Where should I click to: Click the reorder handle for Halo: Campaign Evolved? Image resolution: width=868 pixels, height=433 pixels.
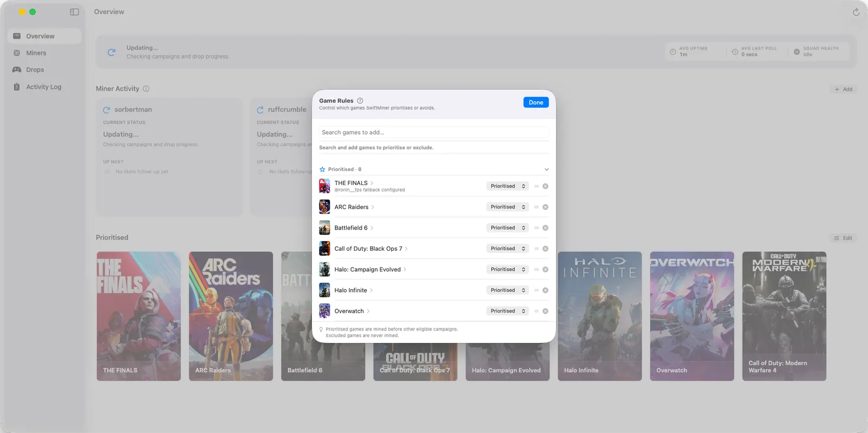point(537,269)
